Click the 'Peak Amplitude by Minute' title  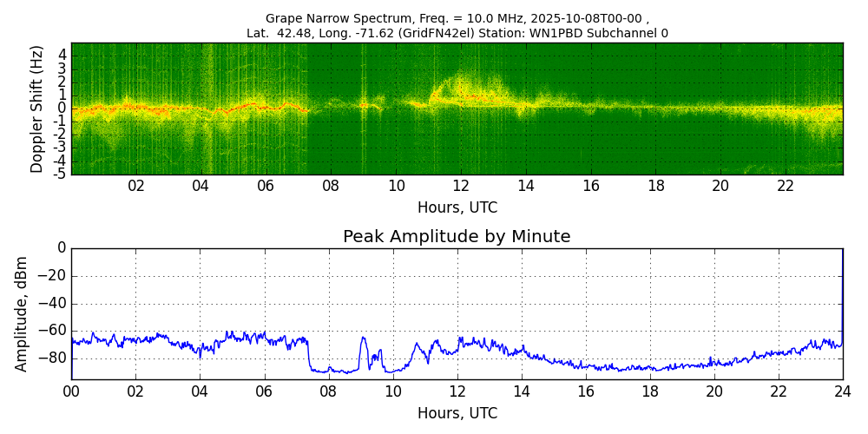(x=457, y=237)
